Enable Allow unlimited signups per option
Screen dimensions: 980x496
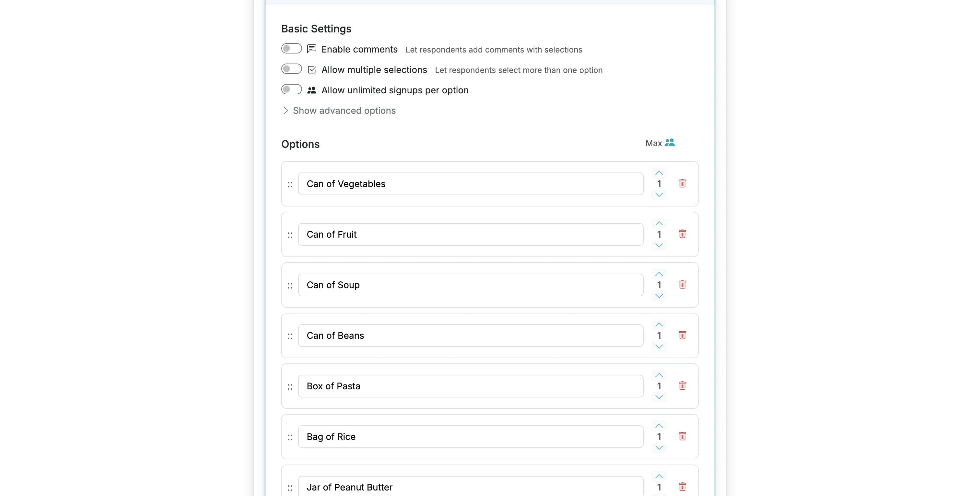[x=291, y=89]
